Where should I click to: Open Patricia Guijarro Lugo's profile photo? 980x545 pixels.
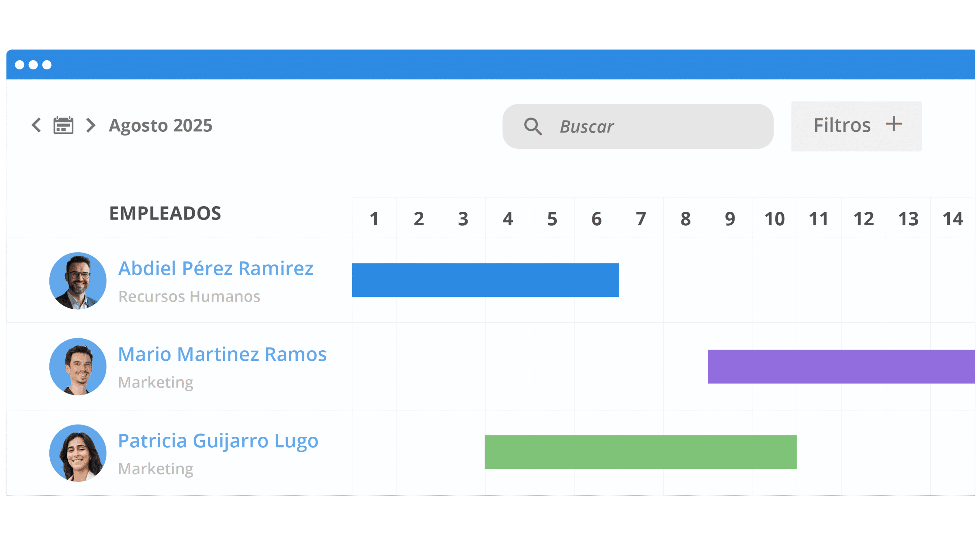(78, 453)
